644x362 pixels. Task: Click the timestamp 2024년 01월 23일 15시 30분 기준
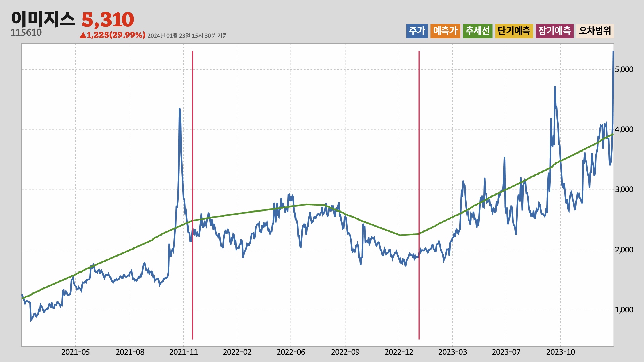[x=187, y=36]
